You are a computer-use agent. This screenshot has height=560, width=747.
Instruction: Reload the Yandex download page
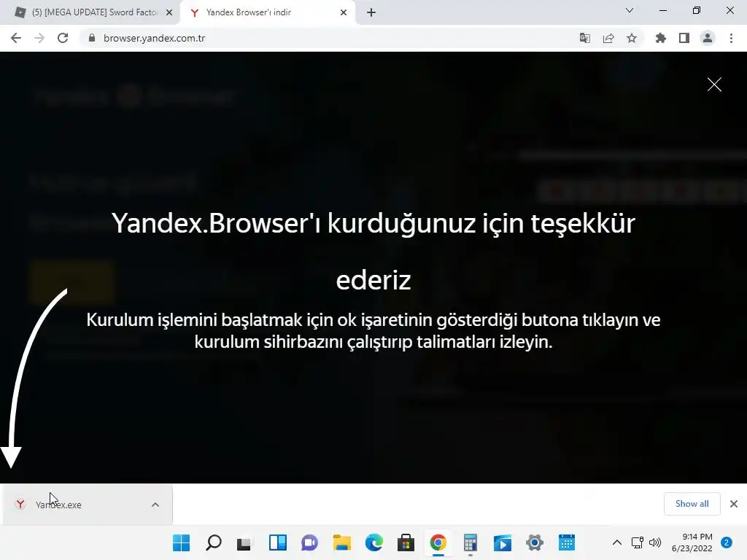tap(63, 38)
